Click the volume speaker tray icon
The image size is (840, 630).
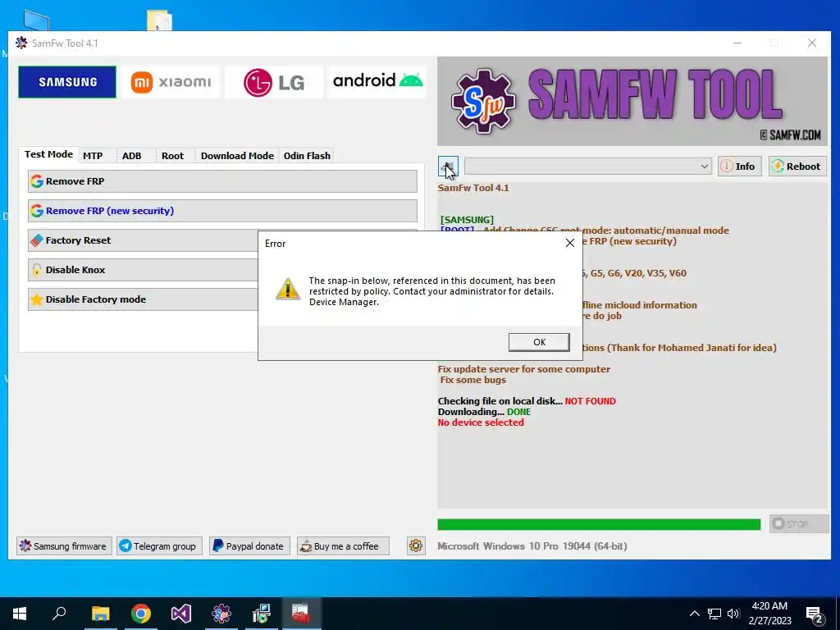733,614
